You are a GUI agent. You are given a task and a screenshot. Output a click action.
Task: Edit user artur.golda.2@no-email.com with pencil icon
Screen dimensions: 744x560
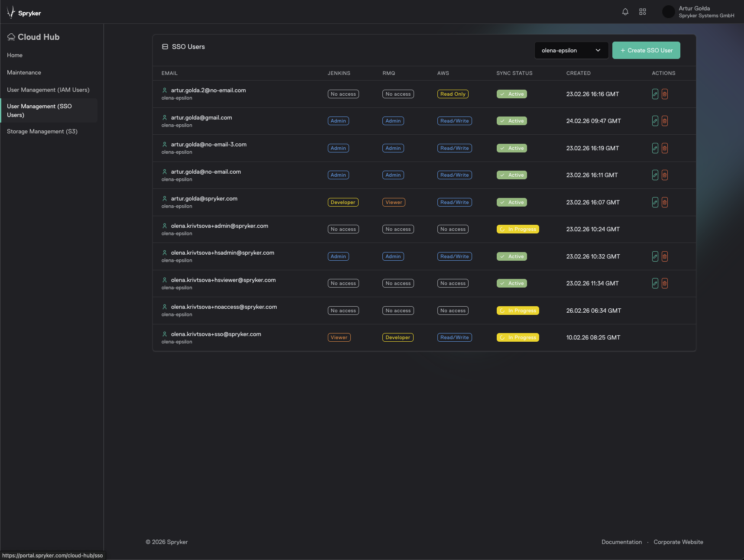(655, 94)
